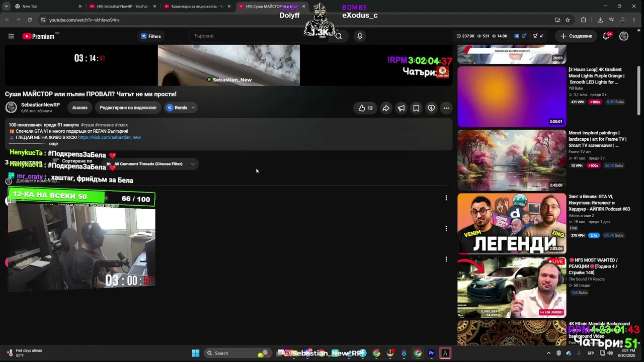Open the БГР keyboard language switcher
644x362 pixels.
[591, 353]
